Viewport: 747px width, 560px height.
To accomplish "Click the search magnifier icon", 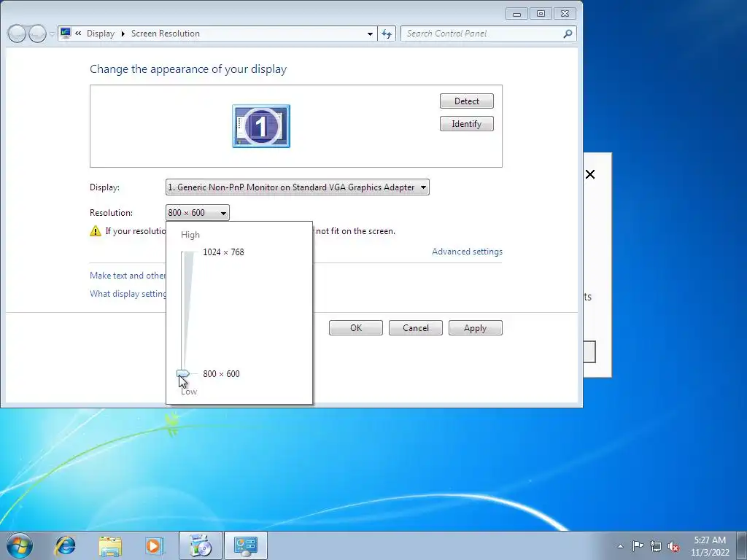I will 568,34.
